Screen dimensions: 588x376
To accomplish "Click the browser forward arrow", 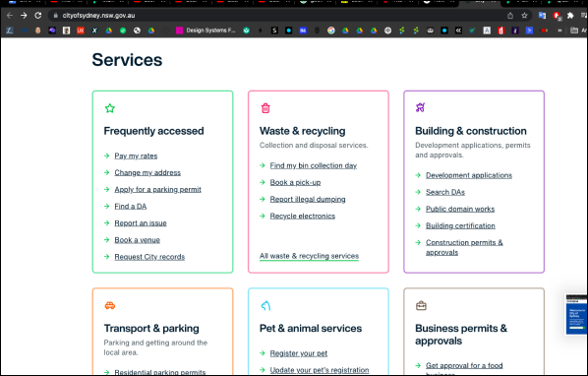I will coord(24,16).
